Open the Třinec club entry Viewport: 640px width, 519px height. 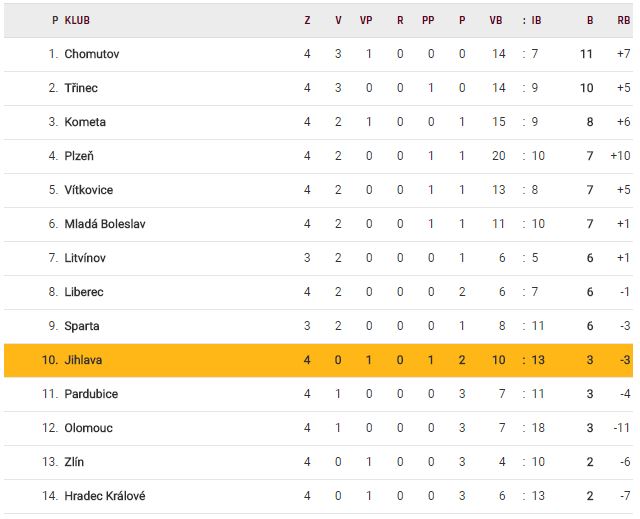click(x=81, y=88)
